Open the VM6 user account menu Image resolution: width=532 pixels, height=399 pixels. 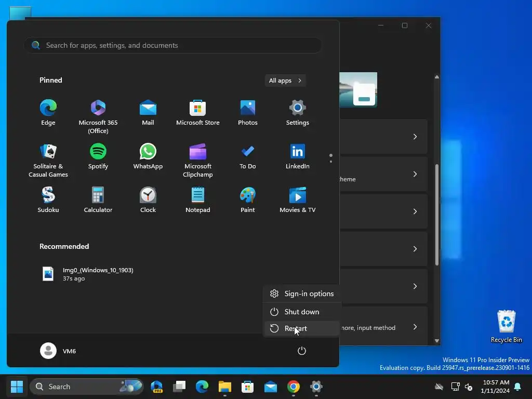click(x=58, y=351)
